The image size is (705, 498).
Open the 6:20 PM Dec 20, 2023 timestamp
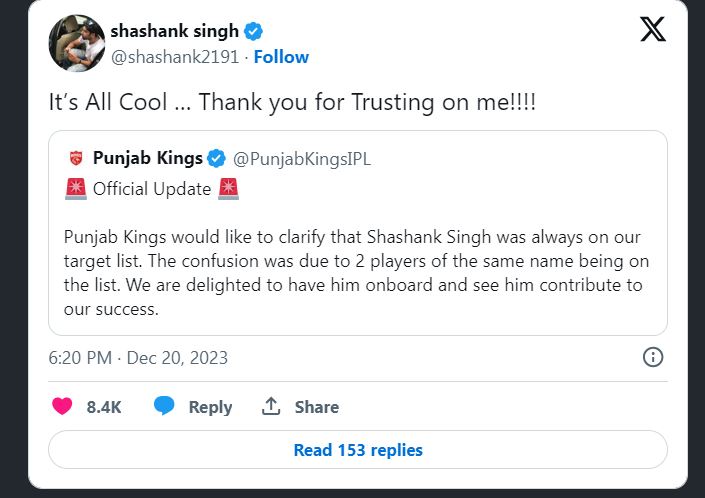coord(138,357)
